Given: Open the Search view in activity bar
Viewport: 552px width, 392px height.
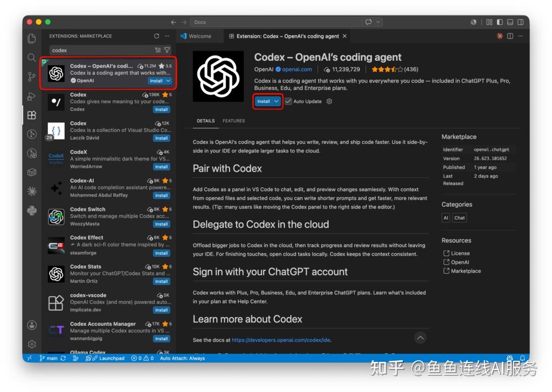Looking at the screenshot, I should pyautogui.click(x=32, y=58).
